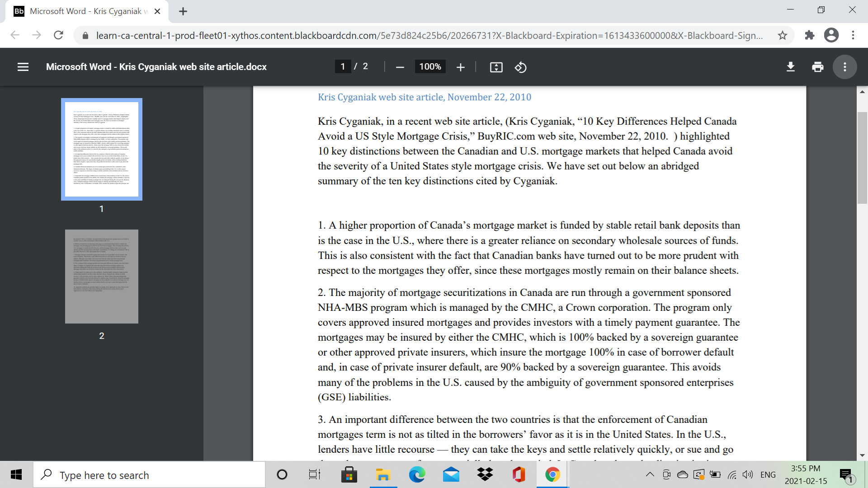Open Chrome profile account menu

pos(831,35)
